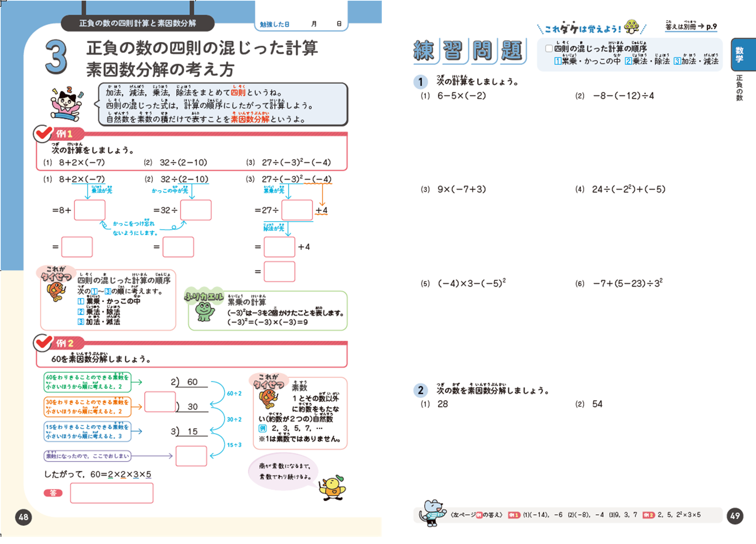This screenshot has width=756, height=544.
Task: Click the second-line answer box of example (2)
Action: [178, 247]
